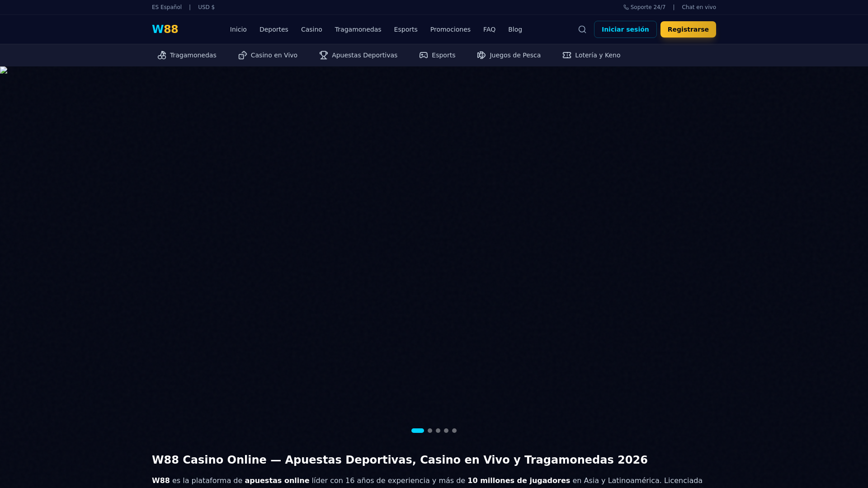Select the first active carousel indicator
The height and width of the screenshot is (488, 868).
pos(418,431)
